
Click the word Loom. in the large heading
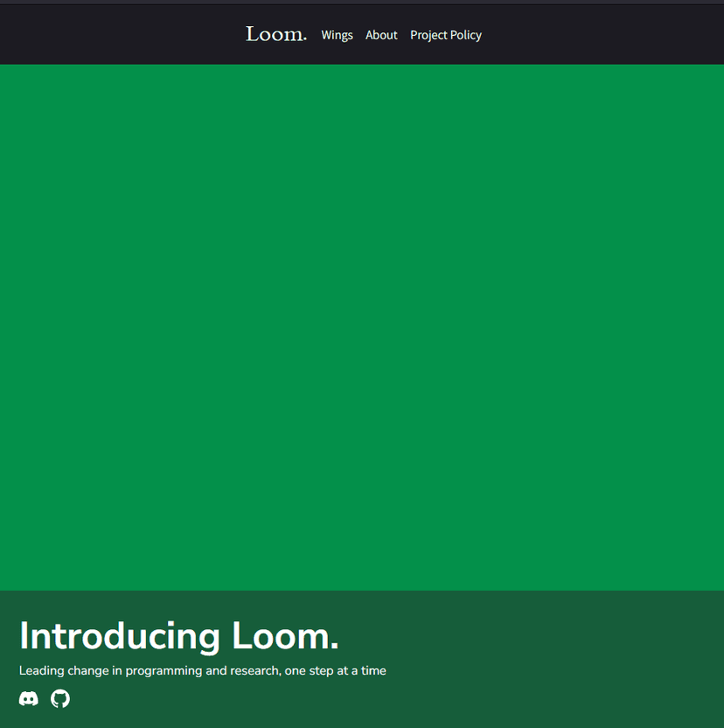pyautogui.click(x=285, y=635)
